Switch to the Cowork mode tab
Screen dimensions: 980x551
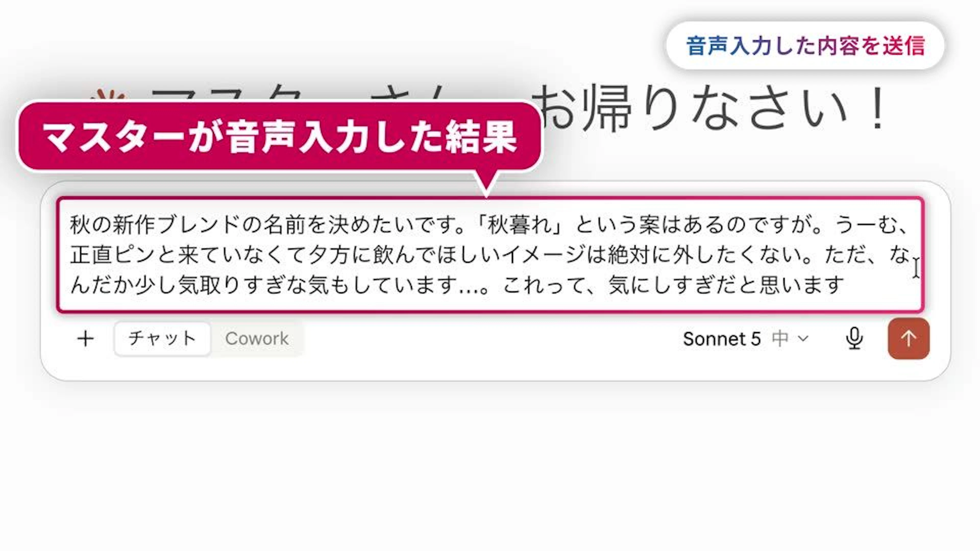pyautogui.click(x=257, y=339)
